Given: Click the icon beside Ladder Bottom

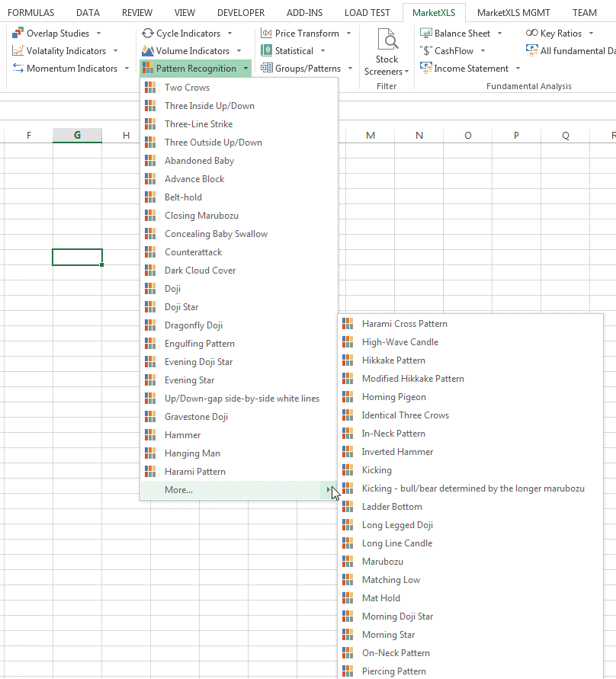Looking at the screenshot, I should coord(348,507).
